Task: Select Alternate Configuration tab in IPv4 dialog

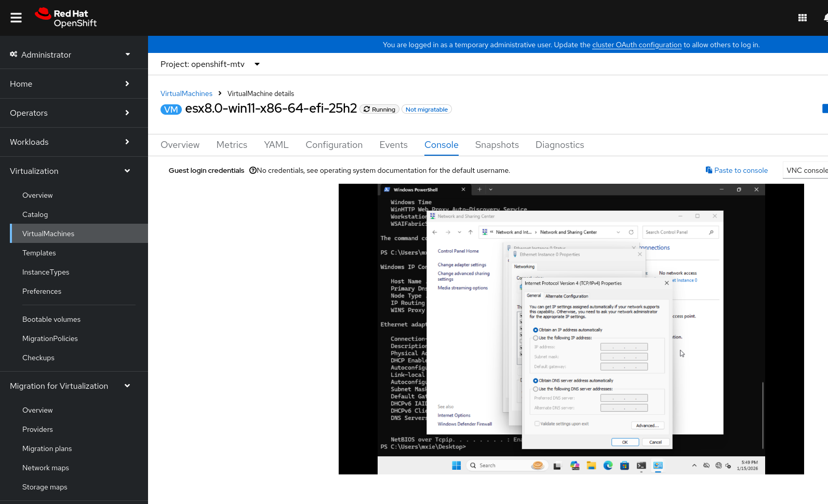Action: click(567, 296)
